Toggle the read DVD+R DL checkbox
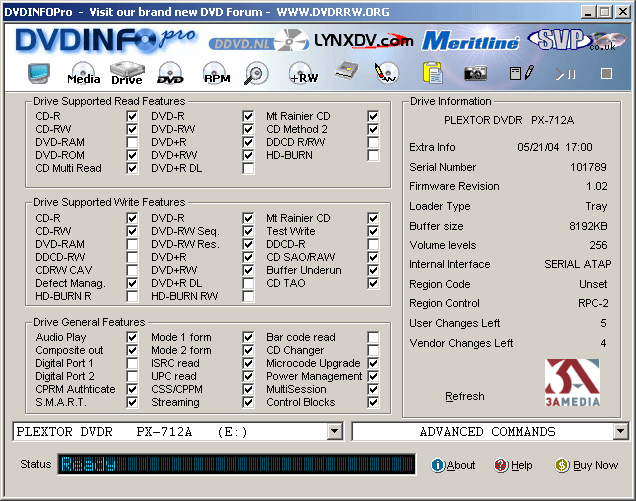The image size is (636, 501). click(248, 168)
